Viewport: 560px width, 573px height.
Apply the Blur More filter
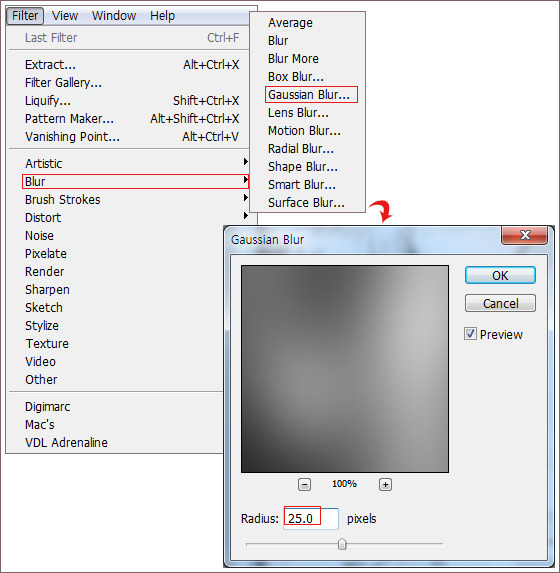point(293,58)
